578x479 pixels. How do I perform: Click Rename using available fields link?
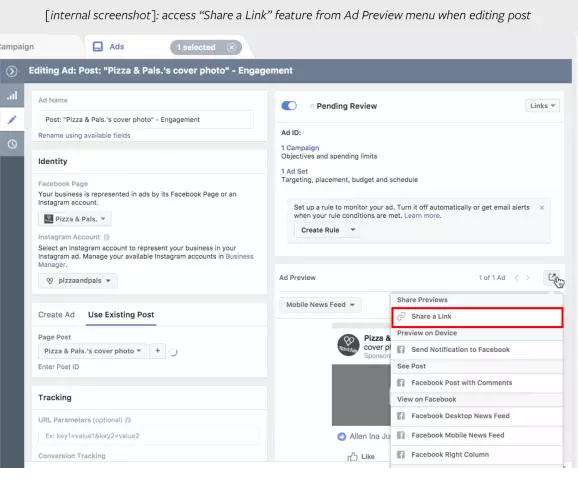click(x=84, y=135)
